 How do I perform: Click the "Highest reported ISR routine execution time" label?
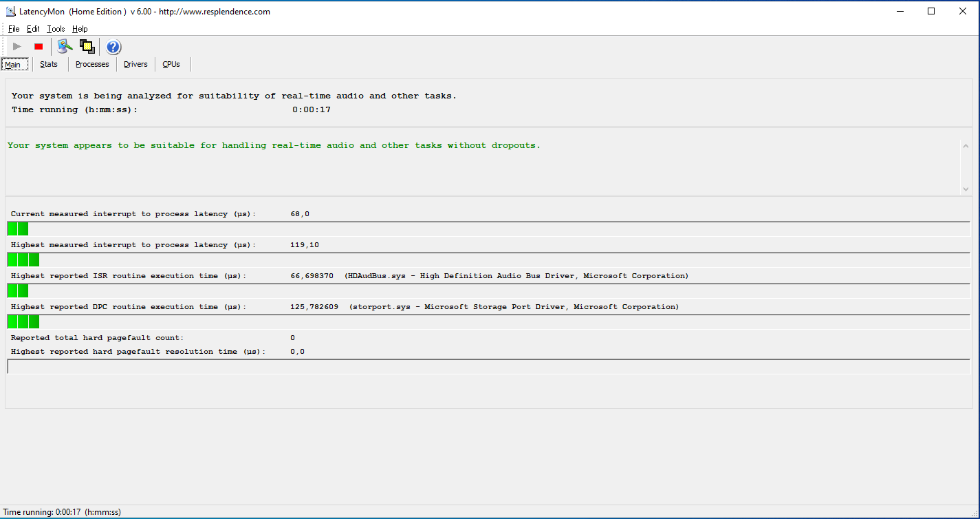[x=129, y=276]
